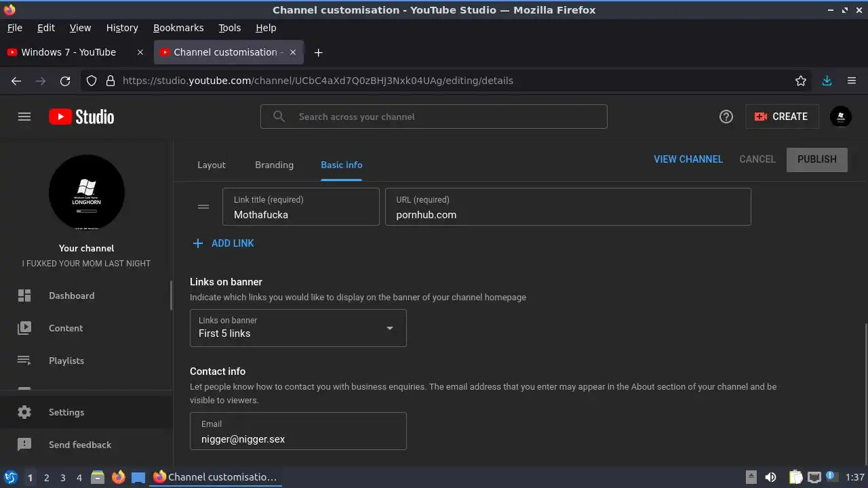Screen dimensions: 868x488
Task: Click the search magnifier icon
Action: [279, 117]
